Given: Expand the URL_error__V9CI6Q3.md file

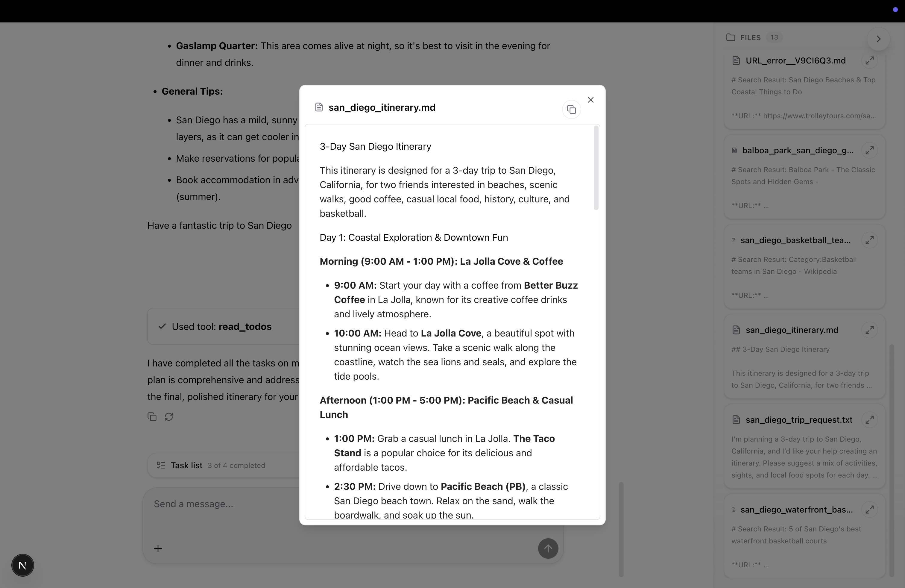Looking at the screenshot, I should coord(869,61).
